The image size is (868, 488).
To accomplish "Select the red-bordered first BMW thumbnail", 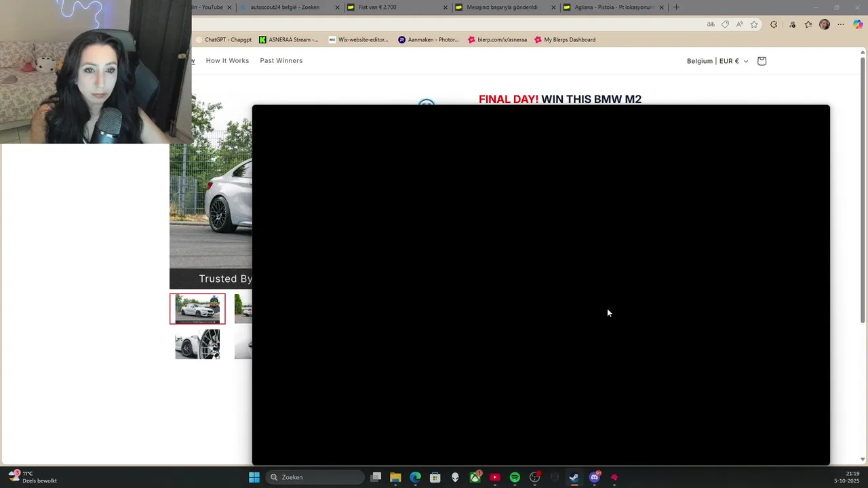I will coord(197,308).
